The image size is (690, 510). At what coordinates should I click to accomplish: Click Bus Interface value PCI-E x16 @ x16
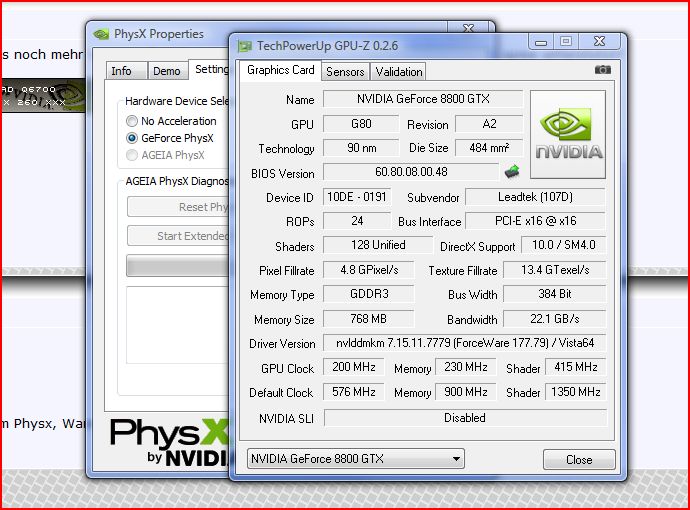pos(535,221)
